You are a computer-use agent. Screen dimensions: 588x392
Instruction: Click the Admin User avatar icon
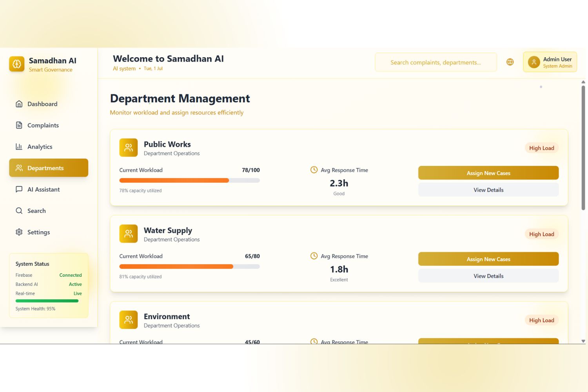pyautogui.click(x=534, y=62)
